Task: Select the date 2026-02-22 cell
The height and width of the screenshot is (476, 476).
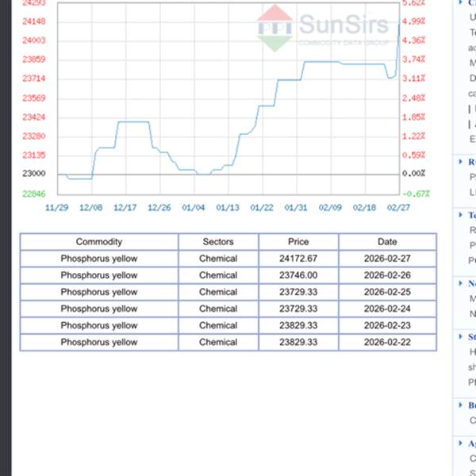Action: pyautogui.click(x=387, y=342)
